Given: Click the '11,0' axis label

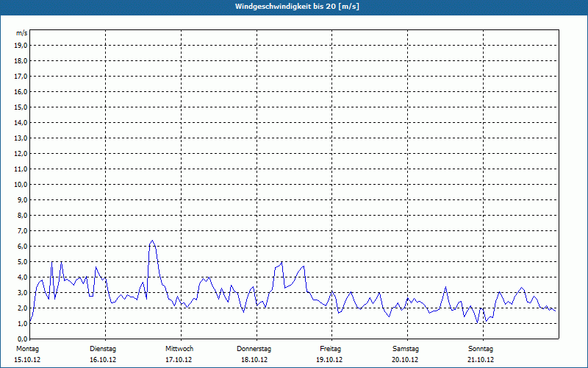Looking at the screenshot, I should point(21,169).
